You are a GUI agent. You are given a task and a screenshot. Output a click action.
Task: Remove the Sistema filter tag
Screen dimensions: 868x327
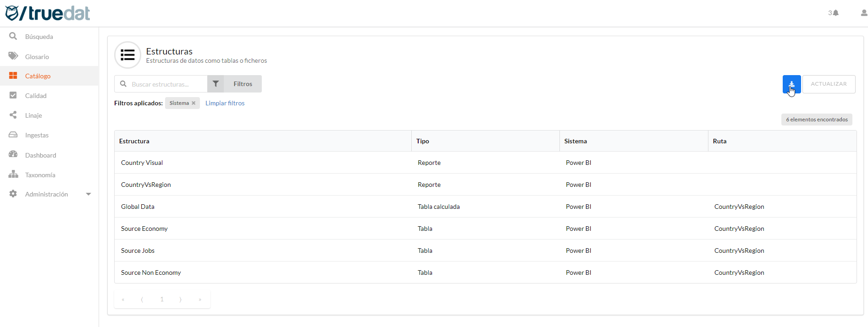tap(194, 103)
